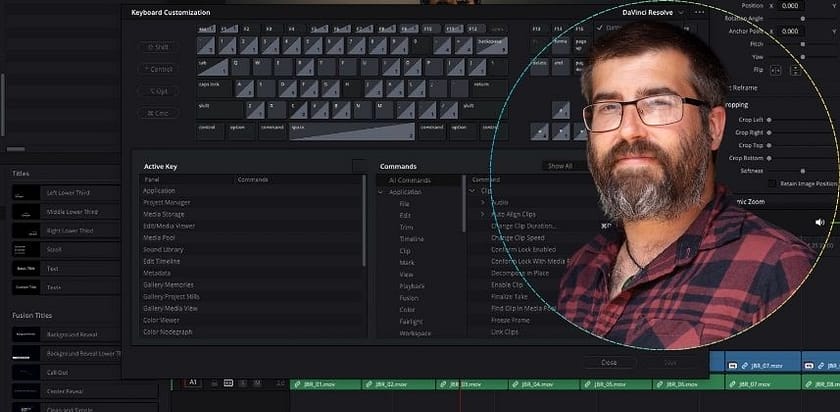Select the left shift key on virtual keyboard
This screenshot has height=412, width=840.
220,110
